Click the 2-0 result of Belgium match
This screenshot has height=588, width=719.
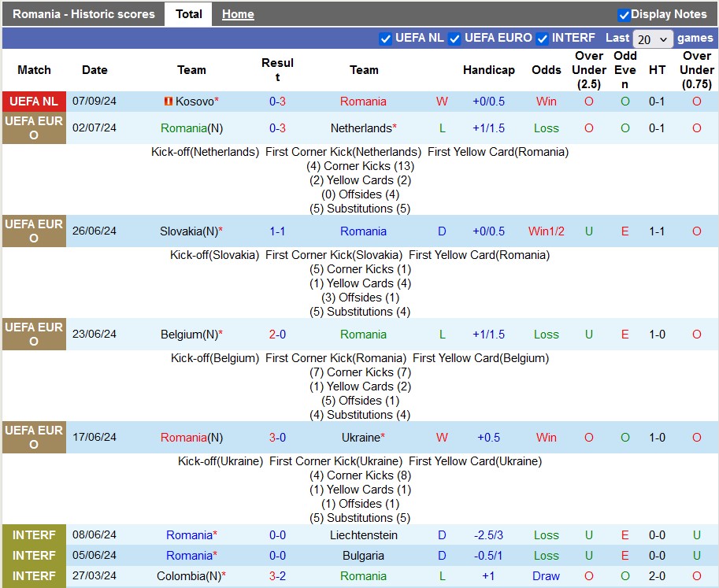click(277, 335)
